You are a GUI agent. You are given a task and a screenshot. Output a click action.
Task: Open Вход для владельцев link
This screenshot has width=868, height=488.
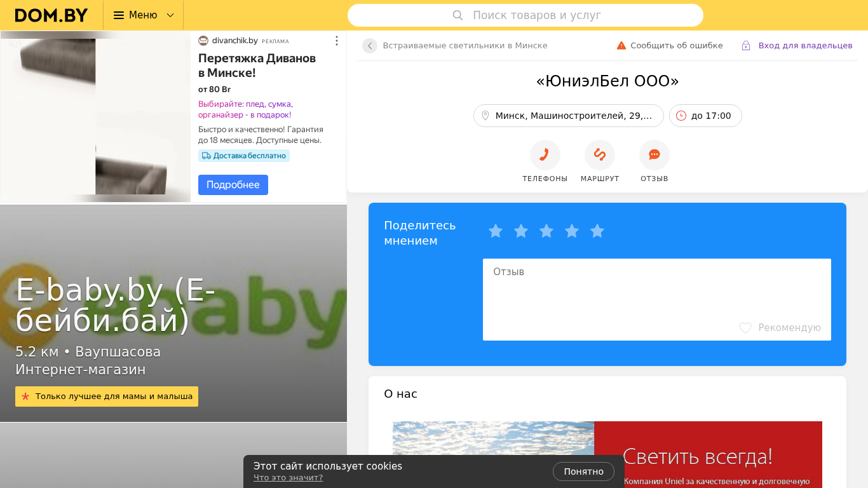[805, 46]
